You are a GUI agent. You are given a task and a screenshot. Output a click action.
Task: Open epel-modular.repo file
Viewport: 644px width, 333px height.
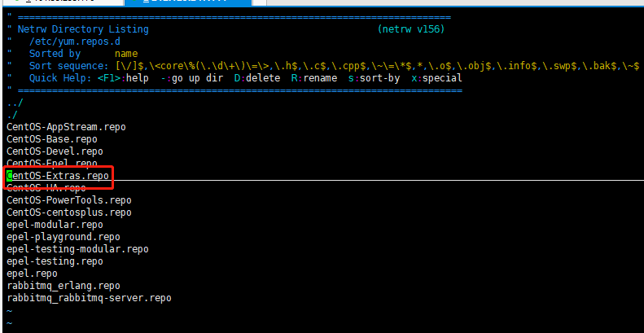[x=55, y=225]
